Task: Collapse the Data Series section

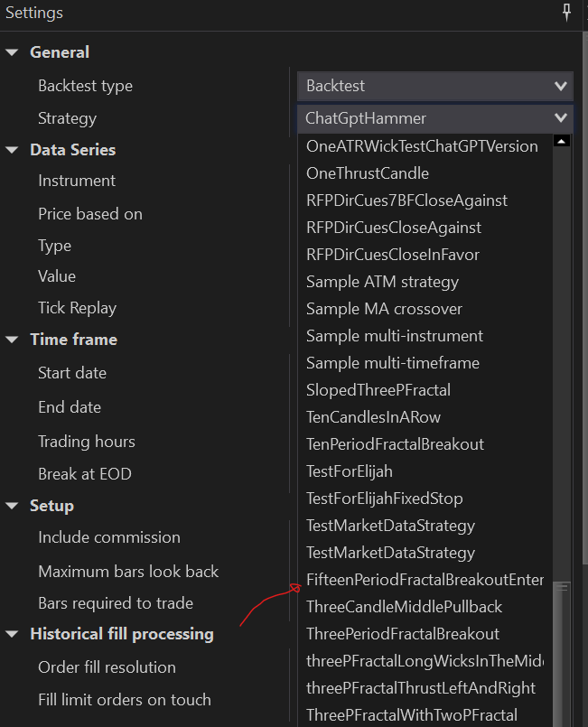Action: coord(12,150)
